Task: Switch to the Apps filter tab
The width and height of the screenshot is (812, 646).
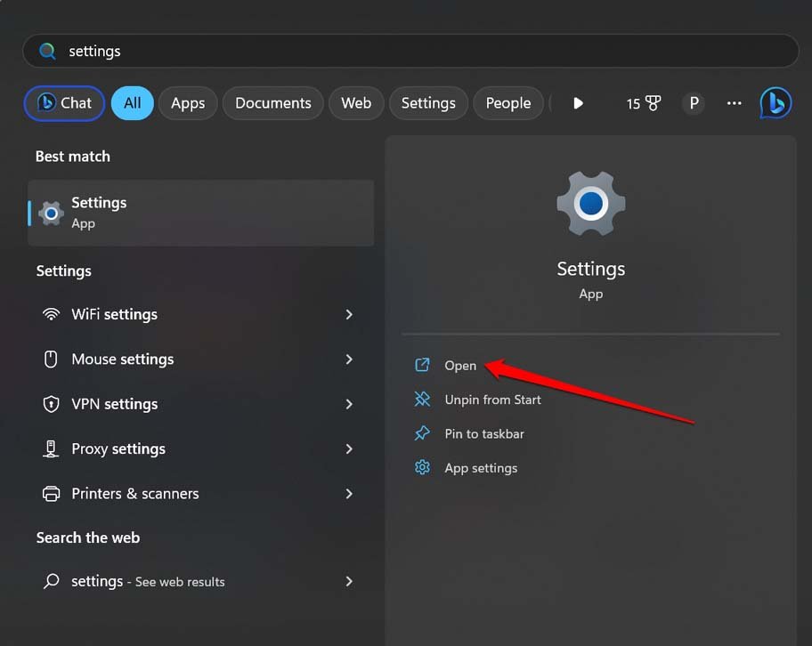Action: (188, 102)
